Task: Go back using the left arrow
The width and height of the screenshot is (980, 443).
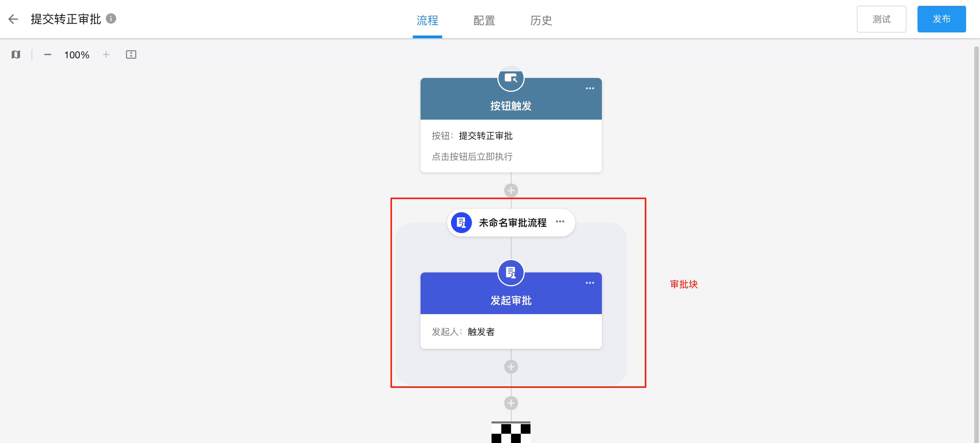Action: (14, 19)
